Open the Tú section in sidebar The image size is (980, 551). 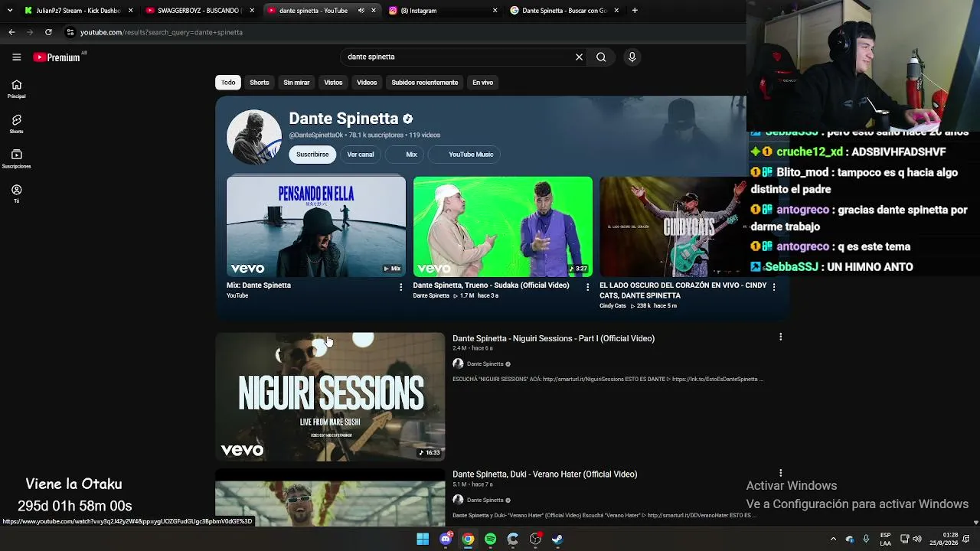point(17,194)
